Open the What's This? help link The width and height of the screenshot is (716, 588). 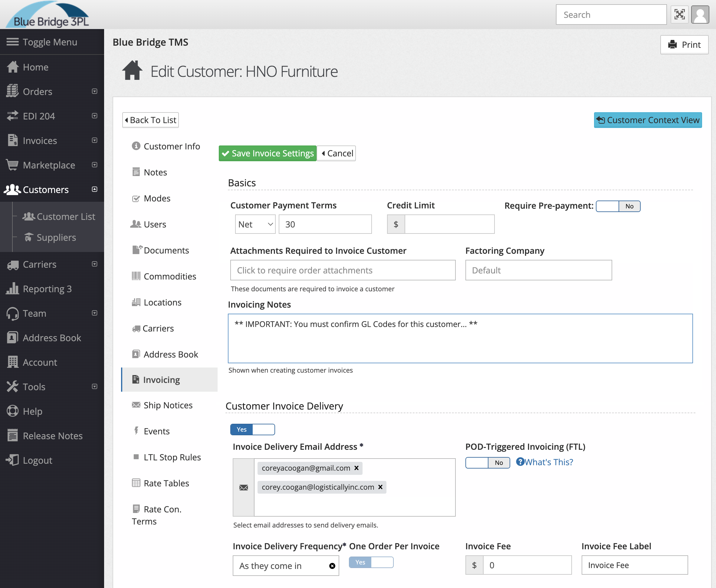pyautogui.click(x=544, y=462)
